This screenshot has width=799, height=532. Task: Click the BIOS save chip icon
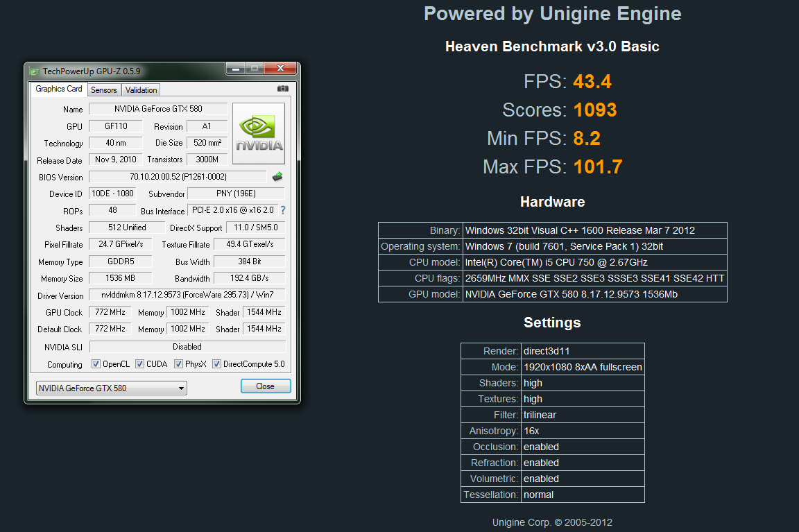click(x=277, y=177)
